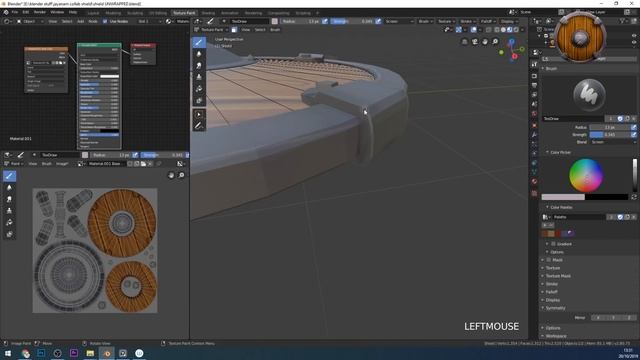Image resolution: width=640 pixels, height=360 pixels.
Task: Click the Palette name field
Action: click(x=579, y=217)
